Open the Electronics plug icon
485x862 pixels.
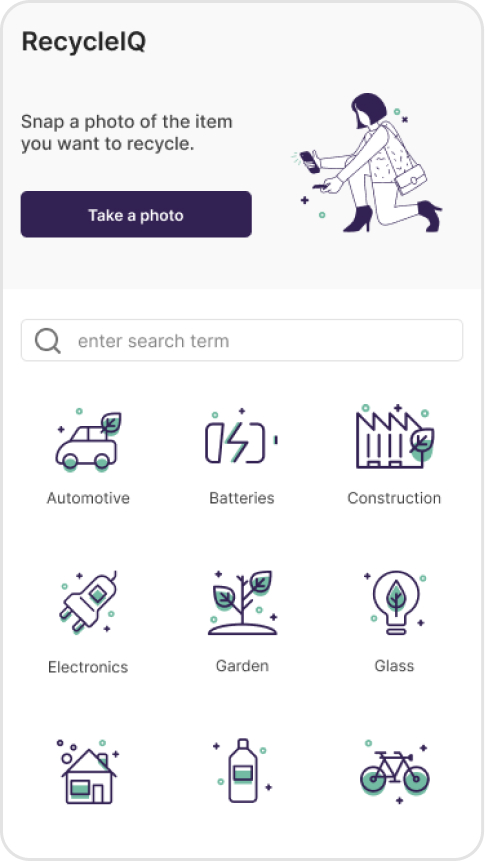point(89,603)
